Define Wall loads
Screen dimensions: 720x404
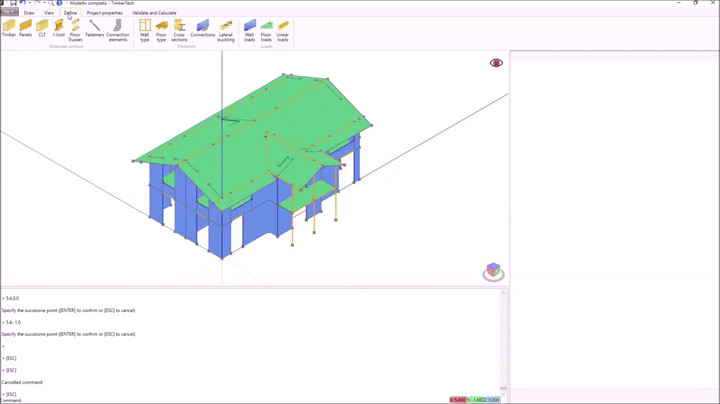pos(250,30)
